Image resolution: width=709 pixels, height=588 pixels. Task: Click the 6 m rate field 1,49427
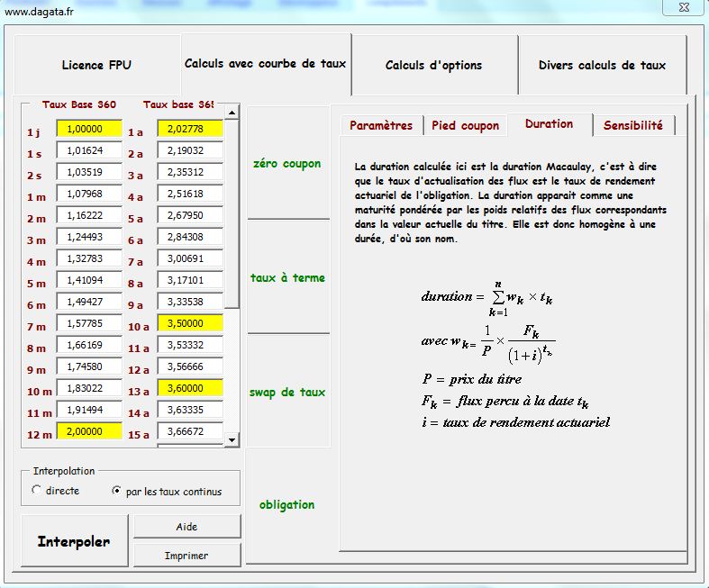tap(89, 302)
